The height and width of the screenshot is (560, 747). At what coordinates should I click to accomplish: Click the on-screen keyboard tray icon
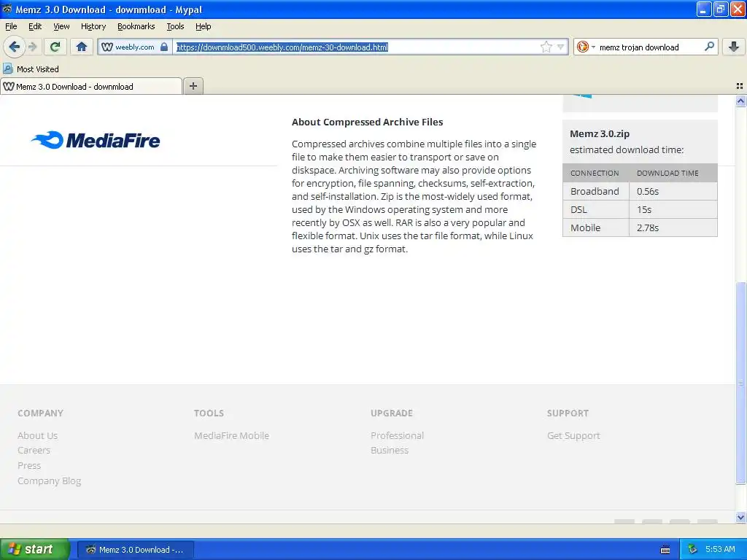pos(665,550)
